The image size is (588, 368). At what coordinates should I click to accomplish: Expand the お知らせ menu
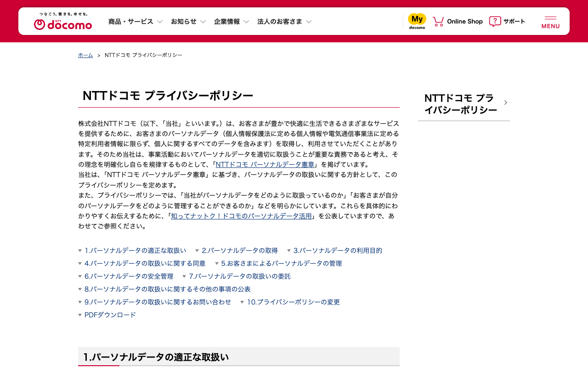pyautogui.click(x=188, y=21)
